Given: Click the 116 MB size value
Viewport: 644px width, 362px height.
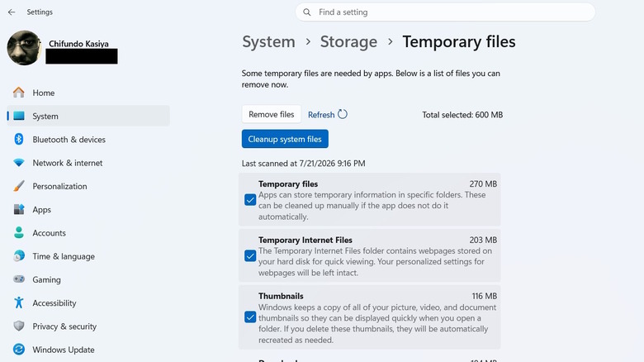Looking at the screenshot, I should (x=484, y=296).
